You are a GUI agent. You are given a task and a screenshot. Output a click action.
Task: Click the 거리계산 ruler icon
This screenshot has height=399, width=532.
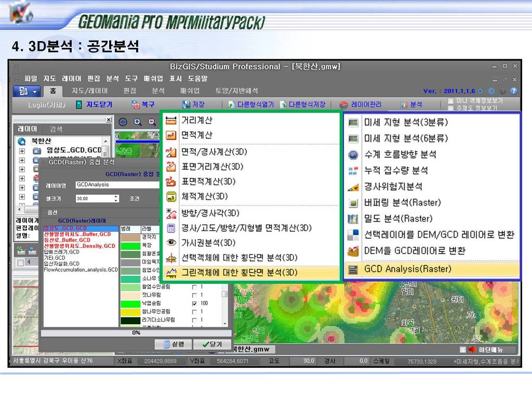coord(171,121)
